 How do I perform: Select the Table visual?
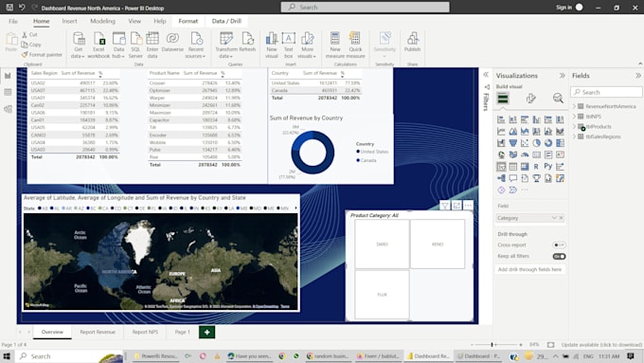pyautogui.click(x=513, y=167)
